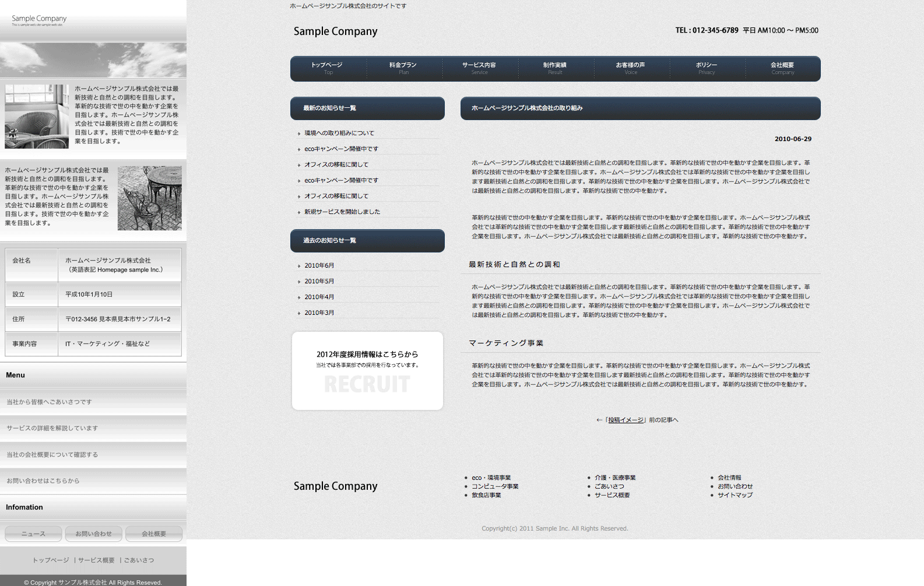Expand the 2010年6月 archive entry

pos(319,266)
